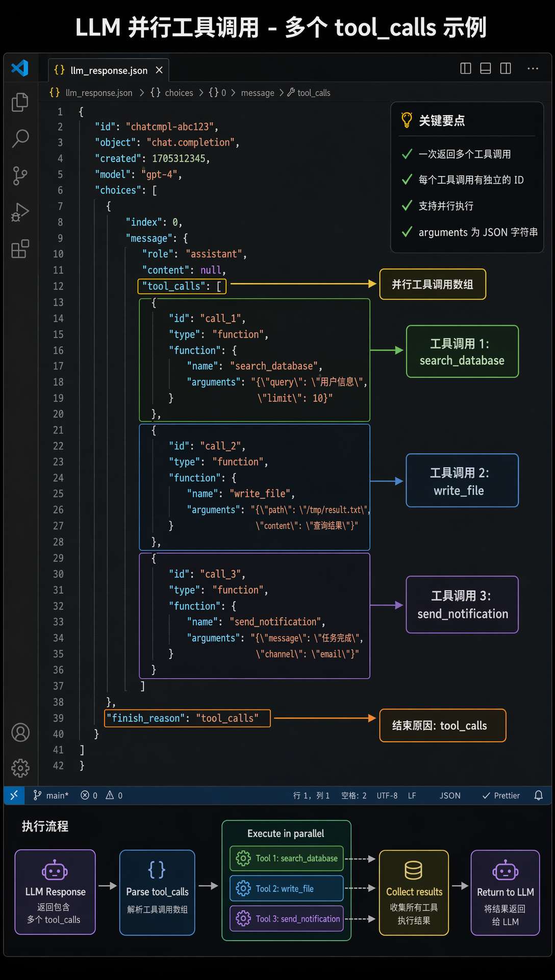Viewport: 555px width, 980px height.
Task: Toggle the bottom panel layout icon
Action: pyautogui.click(x=486, y=68)
